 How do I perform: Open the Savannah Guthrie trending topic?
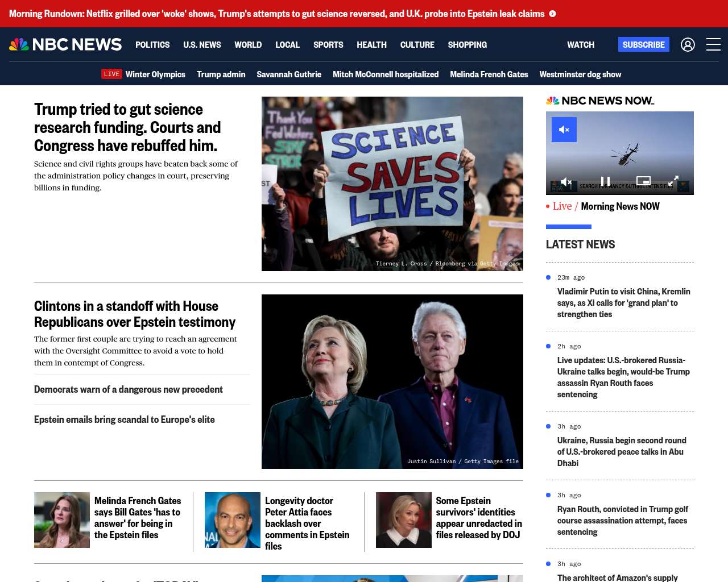pos(289,74)
